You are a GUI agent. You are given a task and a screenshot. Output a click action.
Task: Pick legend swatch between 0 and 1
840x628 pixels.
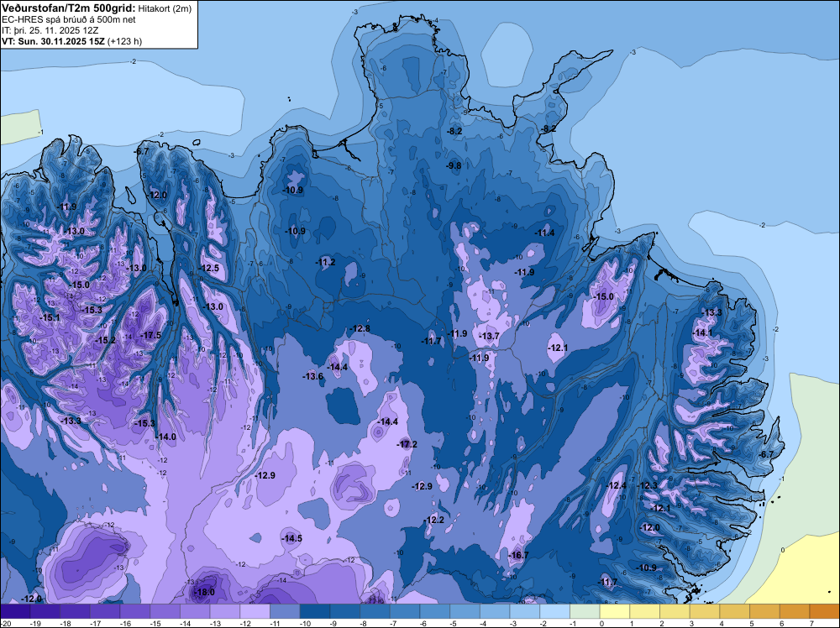point(615,611)
